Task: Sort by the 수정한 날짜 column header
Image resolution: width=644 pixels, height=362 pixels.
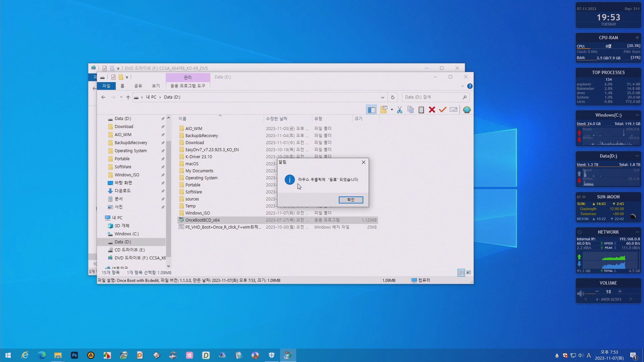Action: 277,119
